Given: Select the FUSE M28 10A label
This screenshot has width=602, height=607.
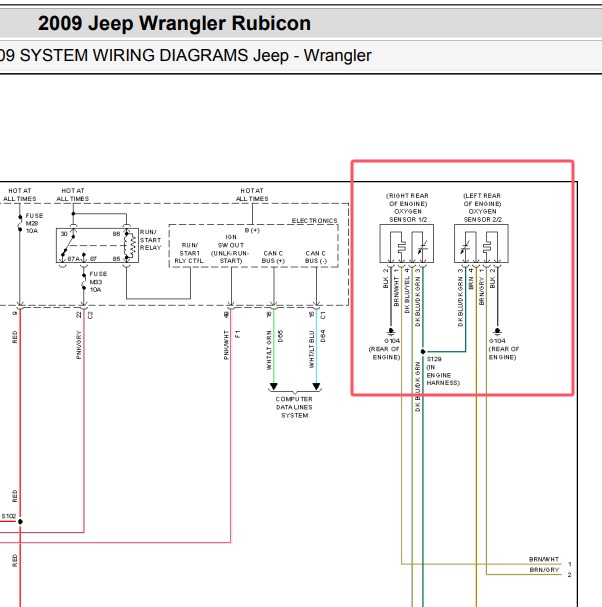Looking at the screenshot, I should pos(34,223).
